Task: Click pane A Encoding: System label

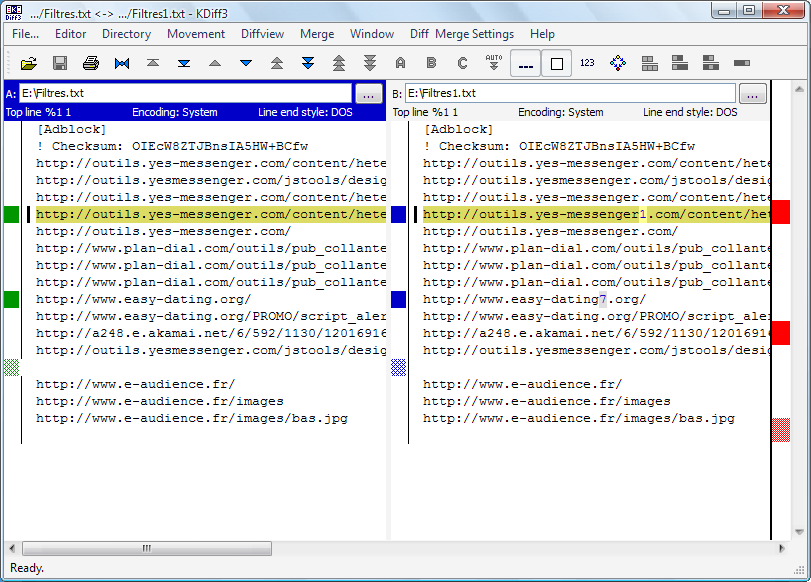Action: coord(175,112)
